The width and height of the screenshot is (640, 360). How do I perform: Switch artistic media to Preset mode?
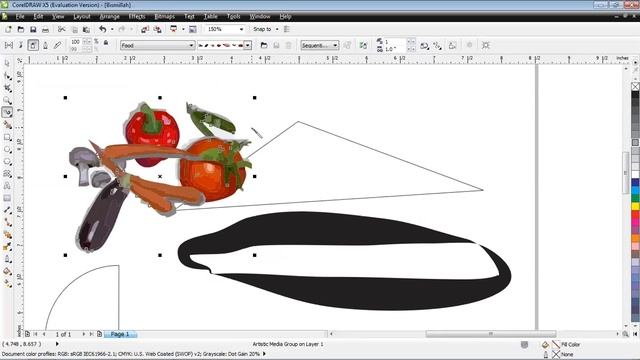[x=9, y=45]
